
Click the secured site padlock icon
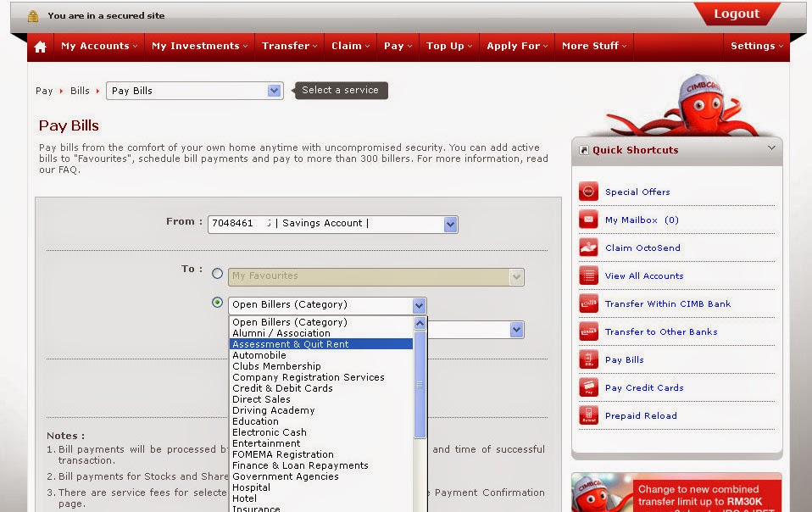pyautogui.click(x=33, y=16)
